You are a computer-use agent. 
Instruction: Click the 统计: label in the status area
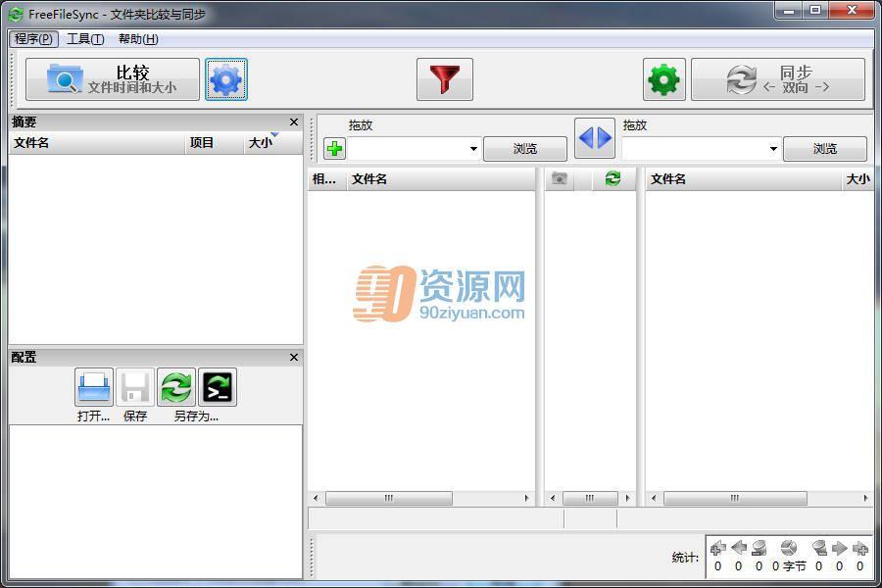coord(685,557)
